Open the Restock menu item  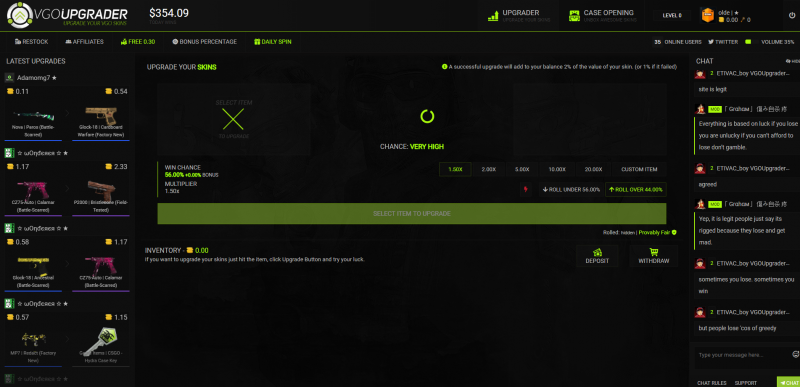point(32,42)
